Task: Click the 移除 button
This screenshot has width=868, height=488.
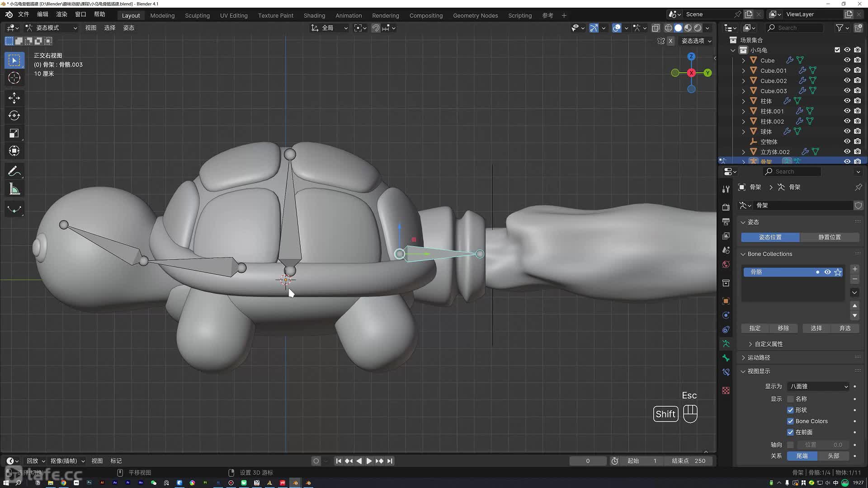Action: click(x=783, y=328)
